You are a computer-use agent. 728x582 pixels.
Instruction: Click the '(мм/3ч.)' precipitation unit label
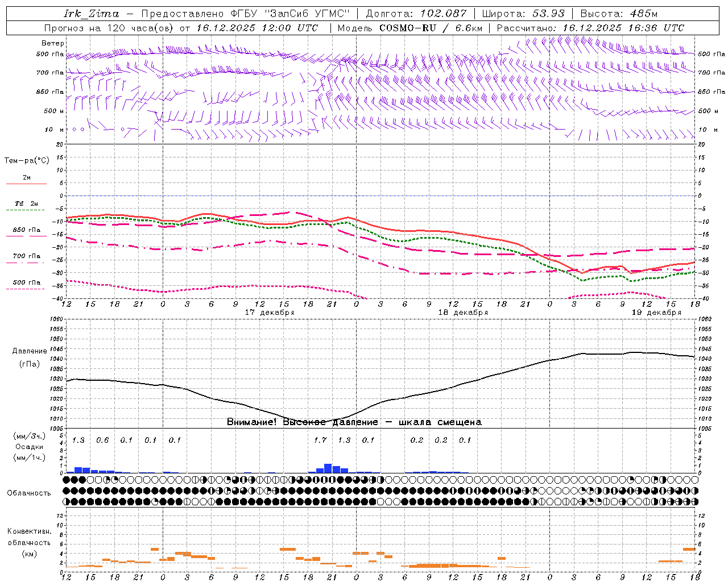point(30,436)
